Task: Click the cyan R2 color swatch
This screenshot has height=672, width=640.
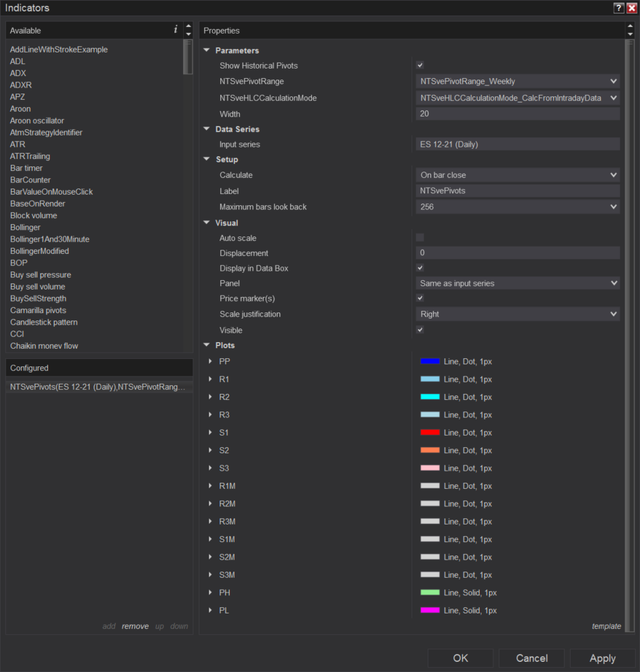Action: tap(430, 397)
